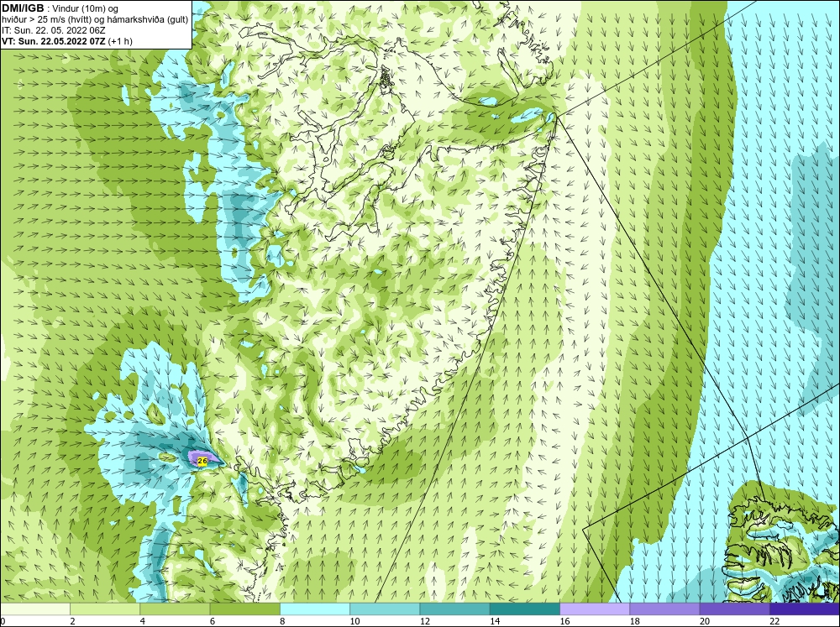Click the DMI/IGB title text

[23, 8]
